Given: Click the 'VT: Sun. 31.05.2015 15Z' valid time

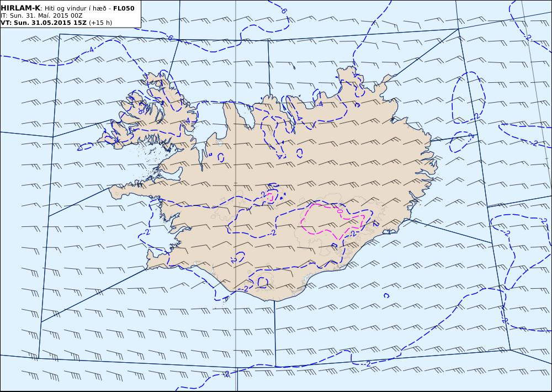Looking at the screenshot, I should pos(44,23).
